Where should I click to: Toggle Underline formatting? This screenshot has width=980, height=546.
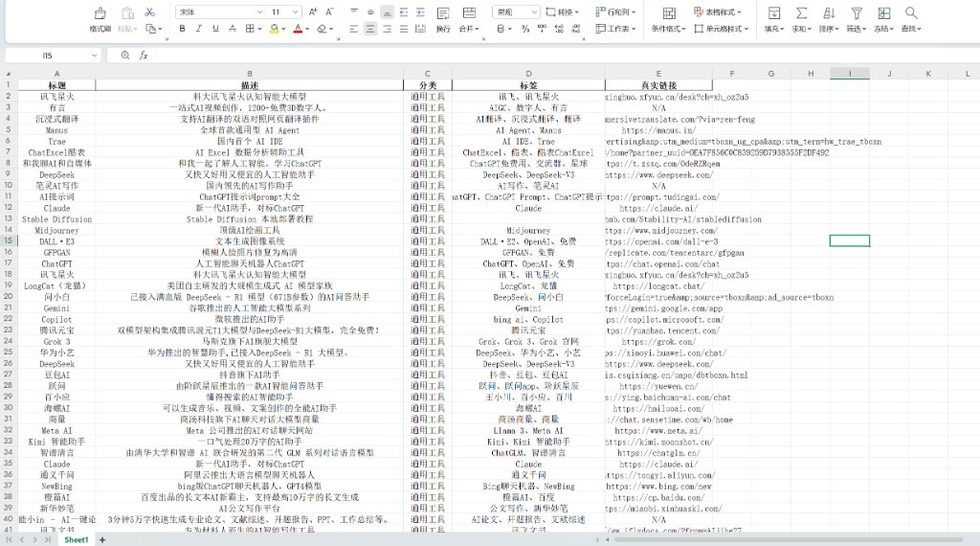(x=215, y=28)
